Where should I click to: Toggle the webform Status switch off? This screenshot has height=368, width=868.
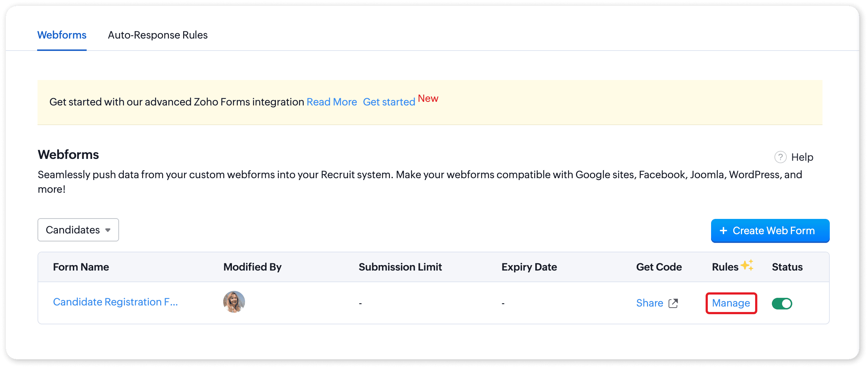coord(782,303)
